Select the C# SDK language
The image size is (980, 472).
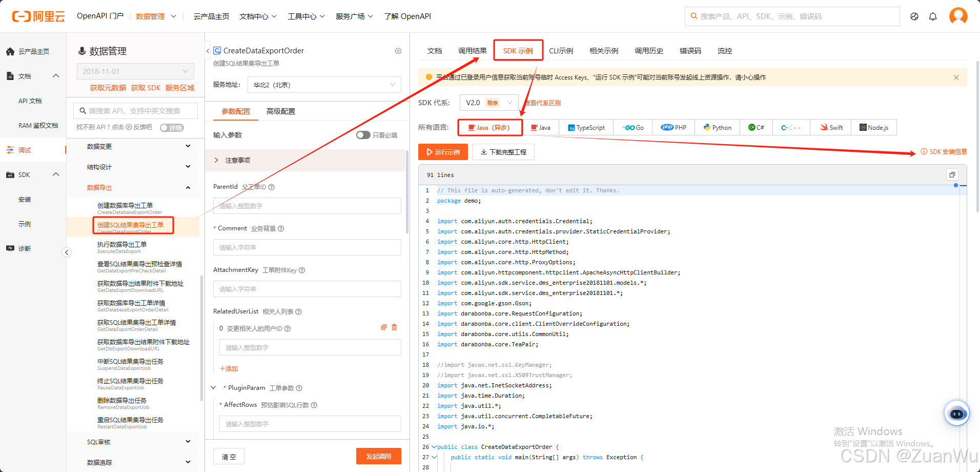tap(756, 127)
